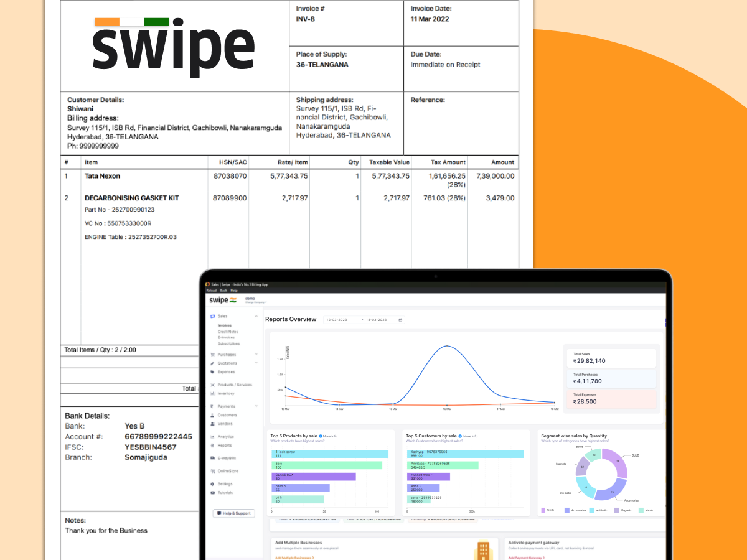Click the Tutorials video icon
Viewport: 747px width, 560px height.
tap(213, 492)
